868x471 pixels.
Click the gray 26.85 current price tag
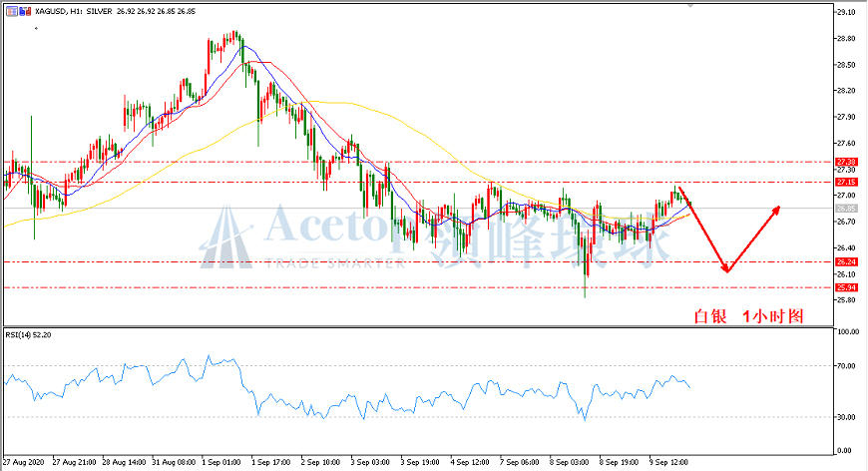coord(846,209)
